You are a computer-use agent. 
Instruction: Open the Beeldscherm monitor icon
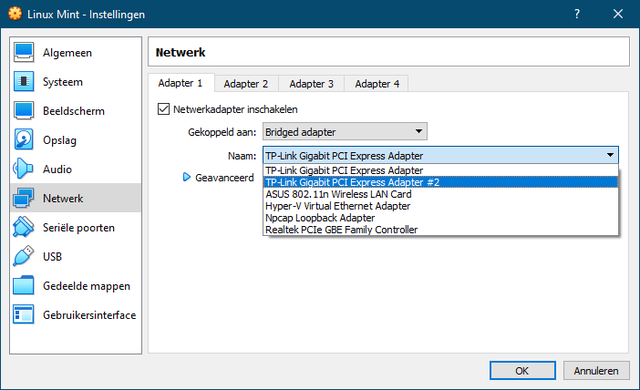click(24, 111)
